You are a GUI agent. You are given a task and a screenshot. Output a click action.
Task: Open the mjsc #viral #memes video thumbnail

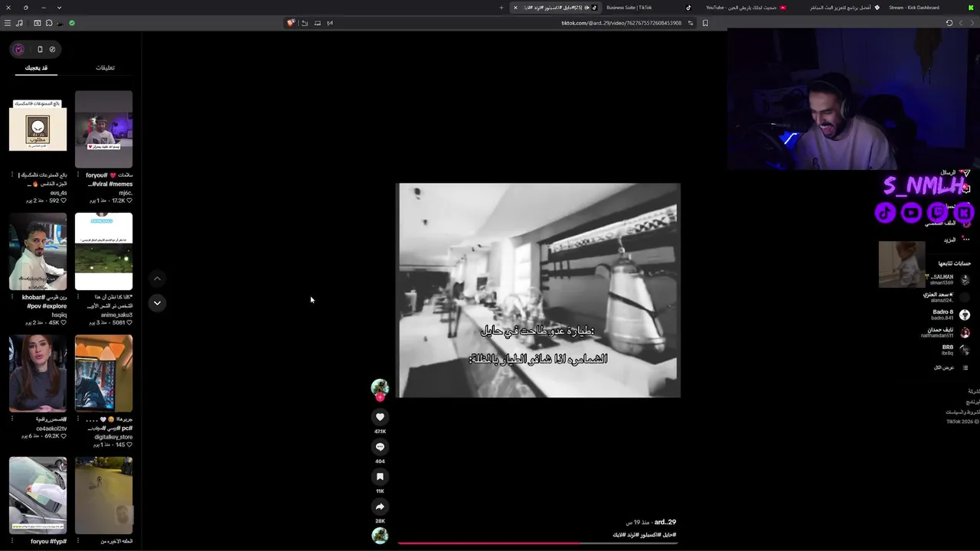pyautogui.click(x=104, y=129)
